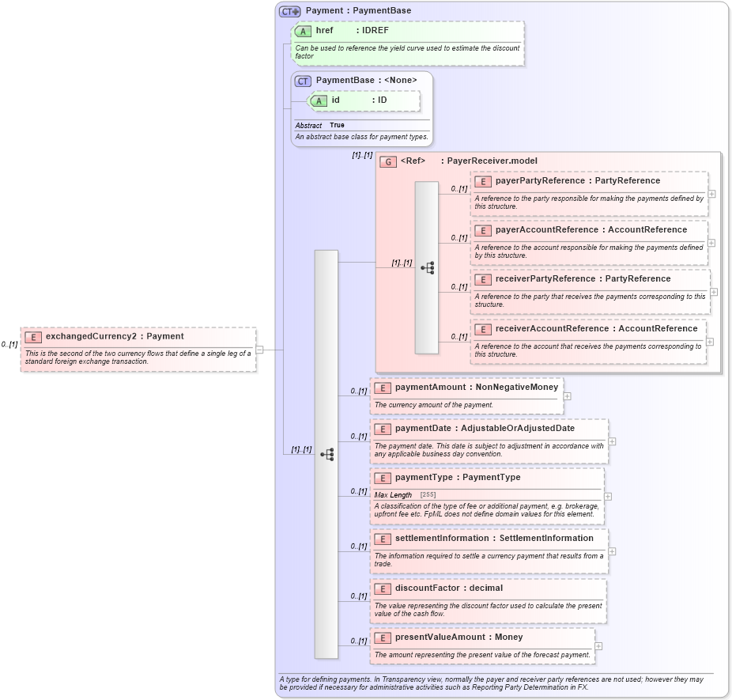Click the sequence compositor icon inside PayerReceiver.model
The image size is (732, 700).
(x=428, y=267)
